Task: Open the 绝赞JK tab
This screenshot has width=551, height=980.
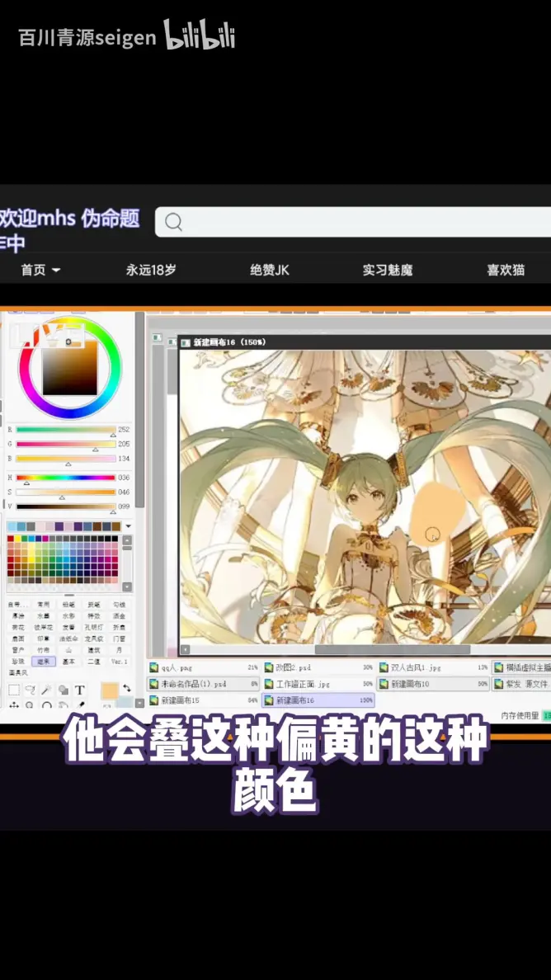Action: click(269, 270)
